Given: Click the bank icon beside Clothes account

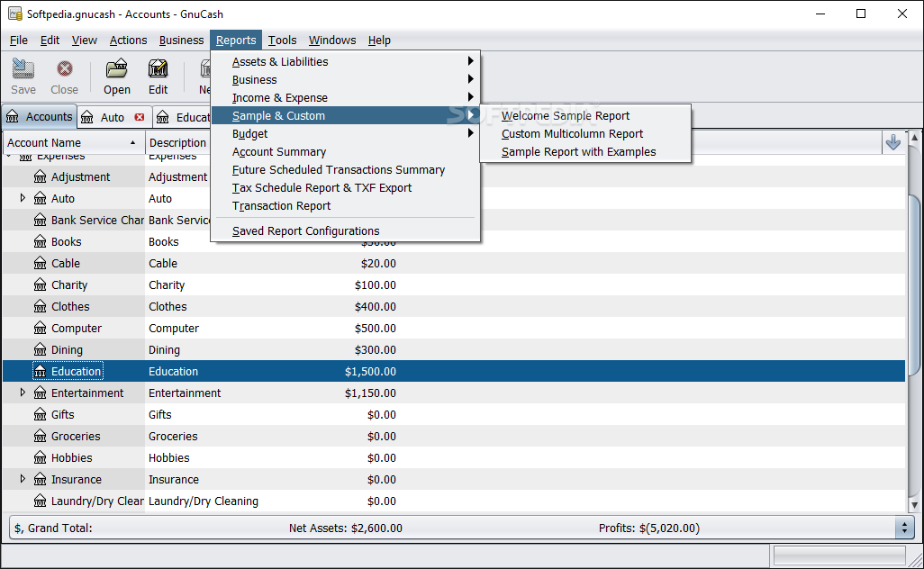Looking at the screenshot, I should (40, 306).
